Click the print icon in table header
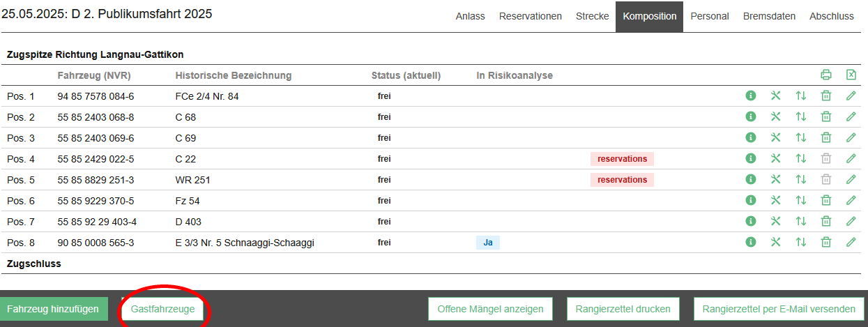This screenshot has width=868, height=327. click(826, 75)
